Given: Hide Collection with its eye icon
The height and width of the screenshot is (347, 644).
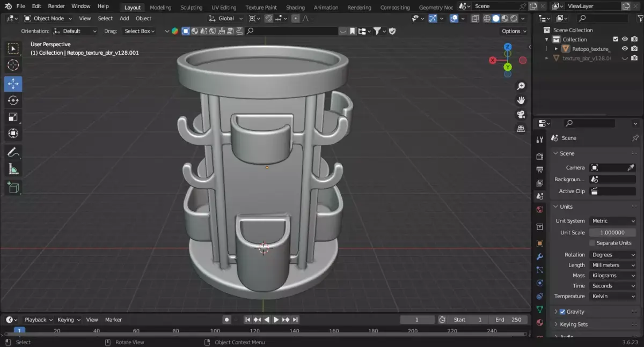Looking at the screenshot, I should click(625, 39).
